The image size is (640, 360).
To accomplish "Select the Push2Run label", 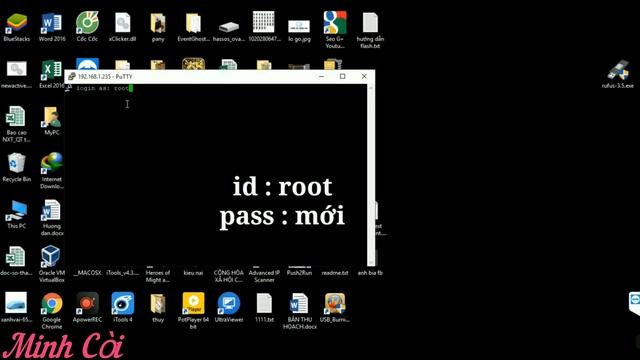I will click(299, 273).
